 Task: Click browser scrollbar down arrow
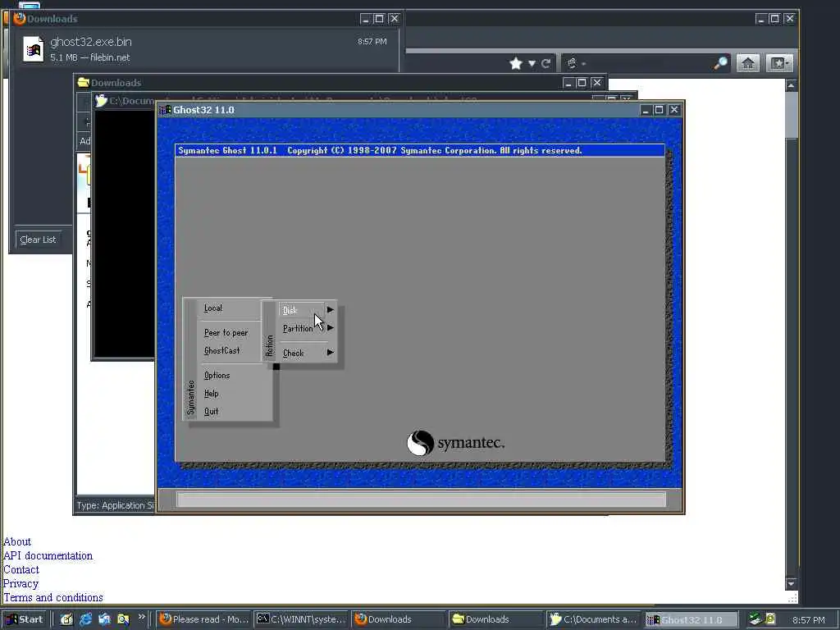792,583
